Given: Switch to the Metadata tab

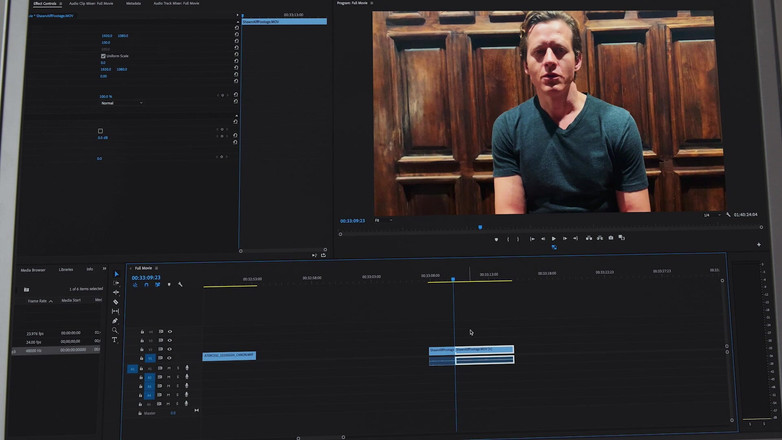Looking at the screenshot, I should click(133, 4).
